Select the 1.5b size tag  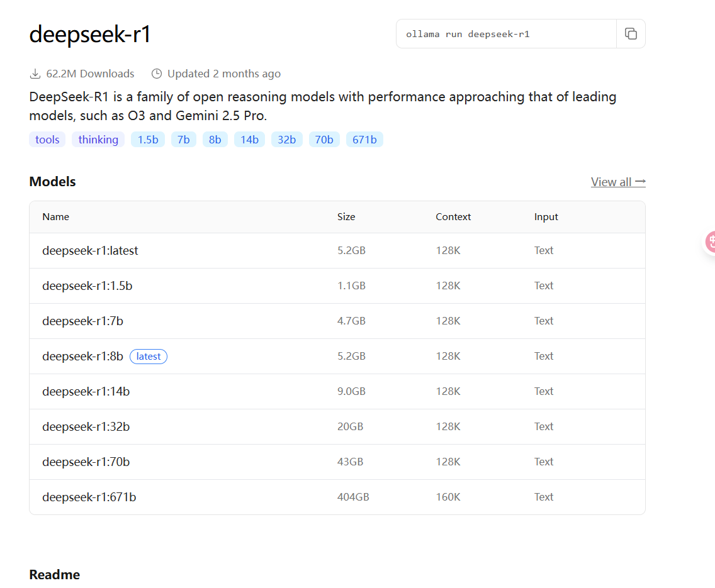coord(148,140)
